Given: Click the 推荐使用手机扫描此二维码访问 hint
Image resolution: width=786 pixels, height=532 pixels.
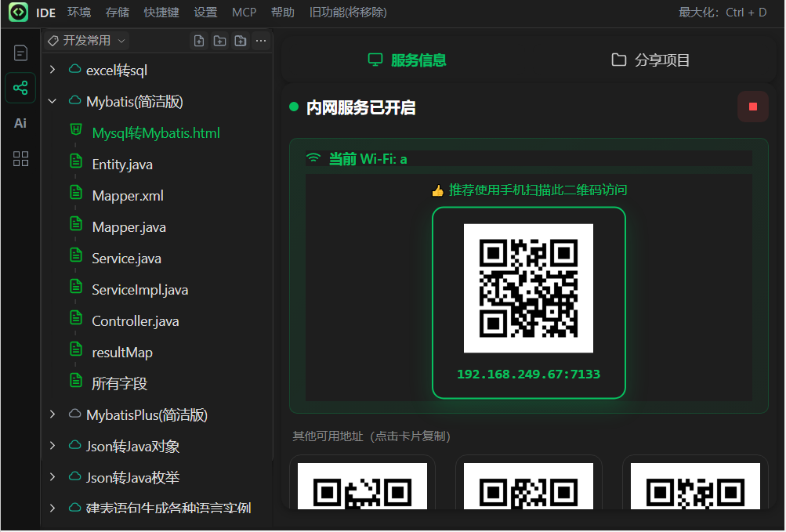Looking at the screenshot, I should [538, 190].
